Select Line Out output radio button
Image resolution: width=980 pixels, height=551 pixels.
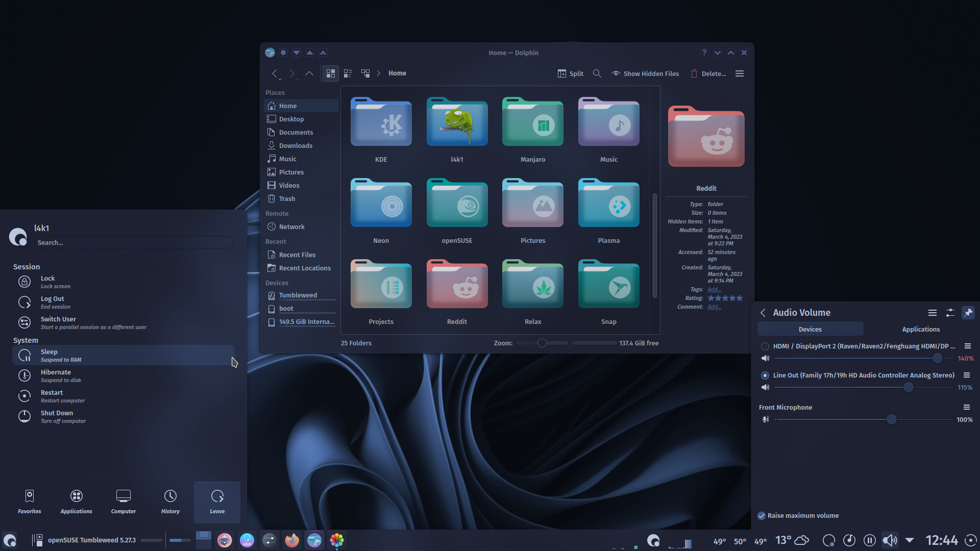tap(765, 375)
